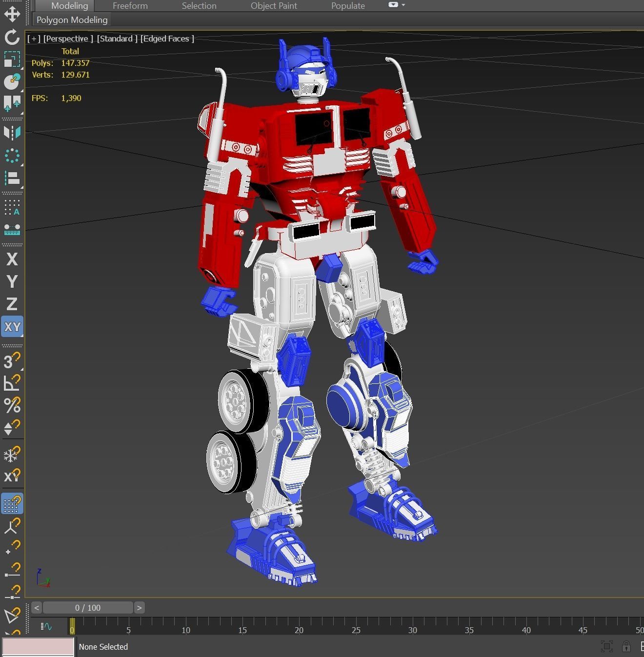Toggle snap to pivot
The width and height of the screenshot is (644, 657).
12,526
